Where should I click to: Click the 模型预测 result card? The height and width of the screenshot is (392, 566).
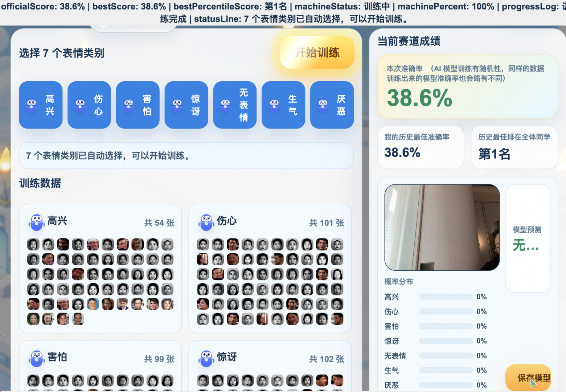(528, 238)
